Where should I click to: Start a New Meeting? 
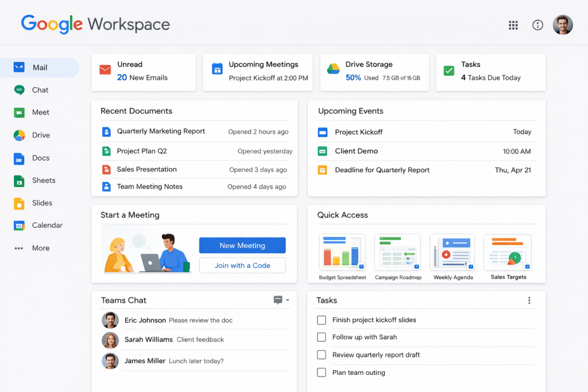click(242, 246)
